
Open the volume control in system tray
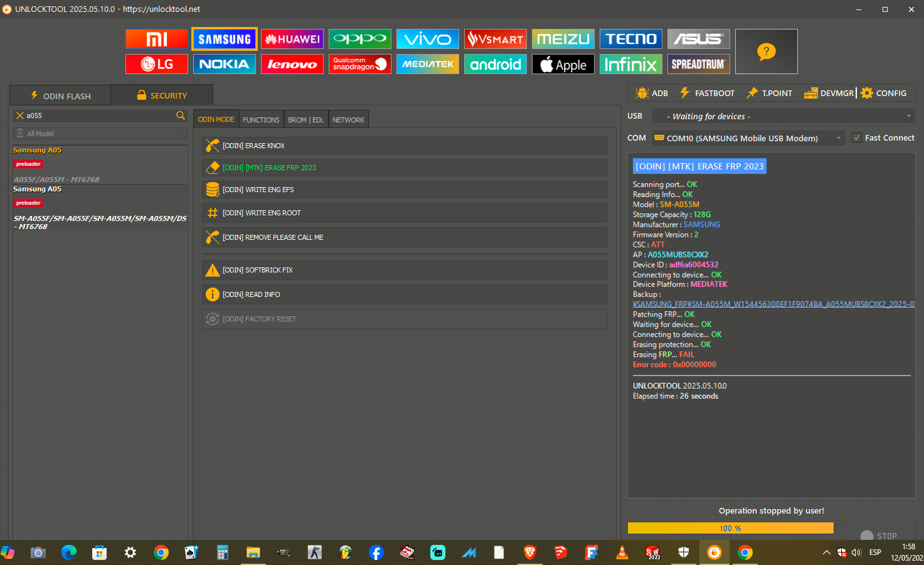pos(856,552)
